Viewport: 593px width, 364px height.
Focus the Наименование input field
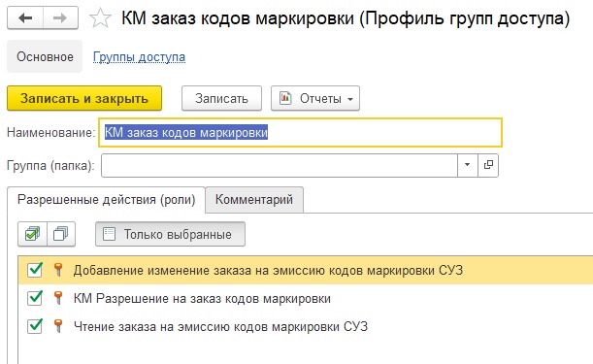(300, 132)
